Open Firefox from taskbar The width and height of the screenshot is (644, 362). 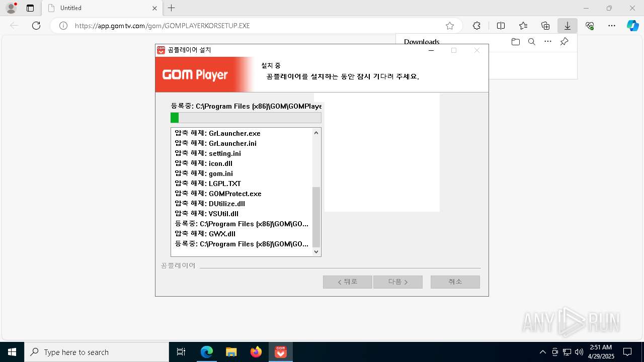(256, 352)
